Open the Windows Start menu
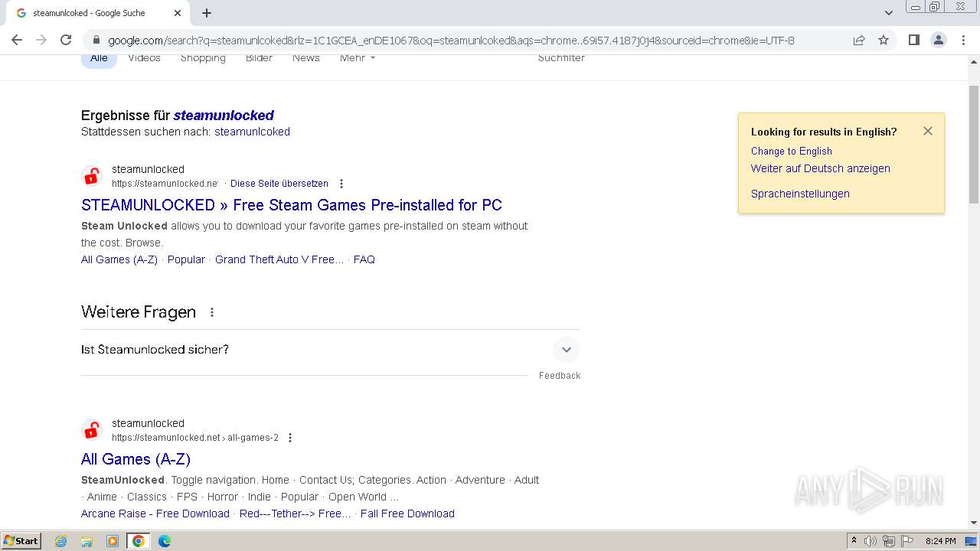The image size is (980, 551). (x=21, y=541)
